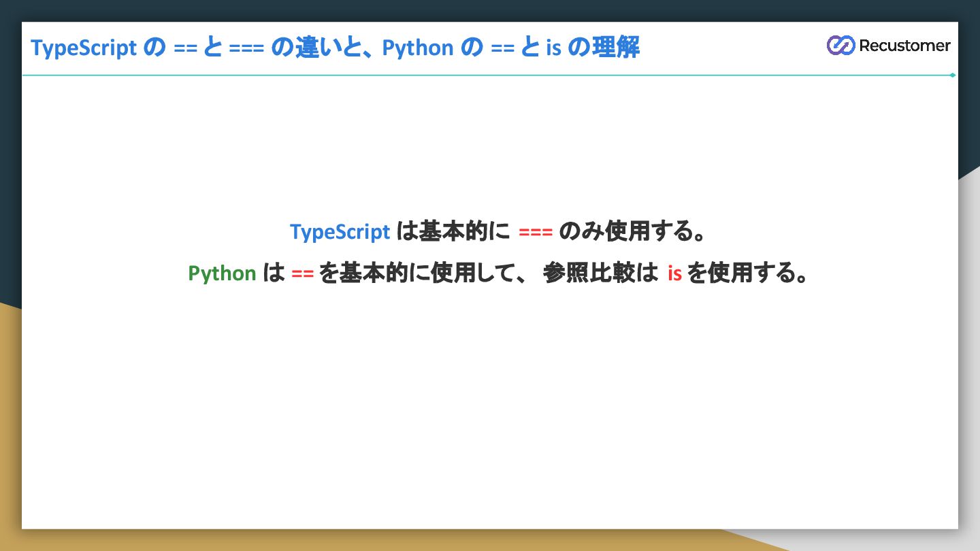
Task: Click the slide title starting with TypeScript
Action: [336, 48]
